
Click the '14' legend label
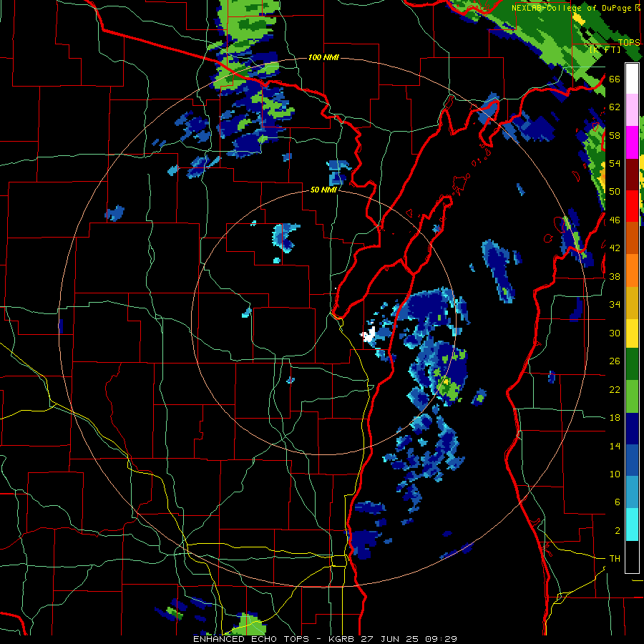[615, 446]
